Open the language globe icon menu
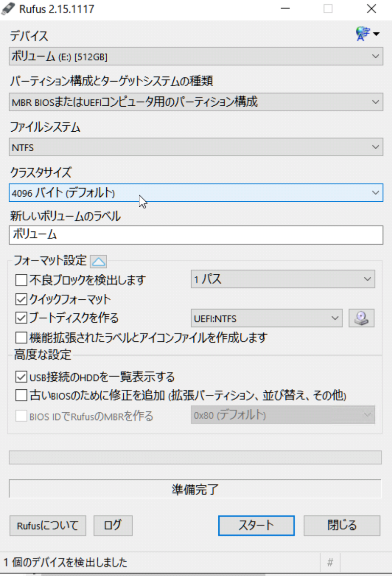Image resolution: width=392 pixels, height=576 pixels. 367,34
